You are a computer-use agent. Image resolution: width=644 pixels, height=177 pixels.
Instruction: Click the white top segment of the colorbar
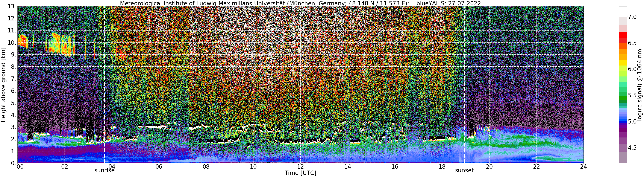click(623, 12)
